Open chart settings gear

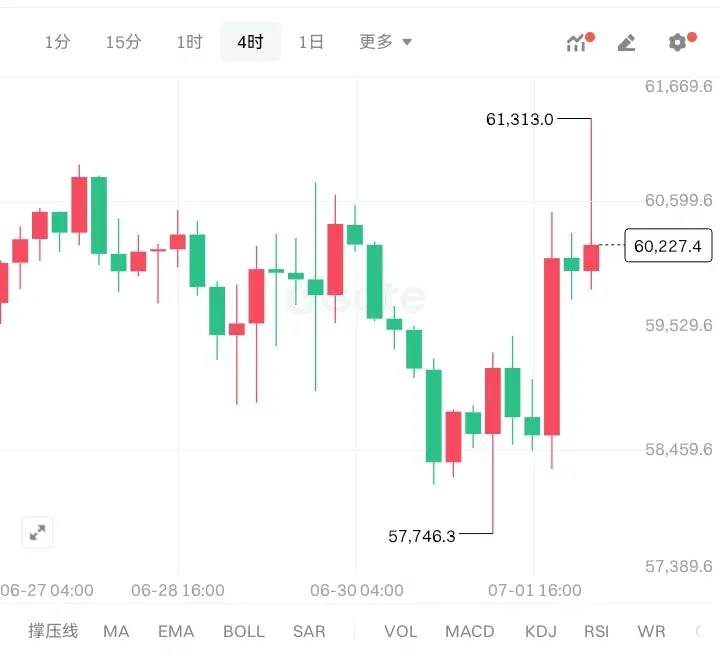(x=677, y=43)
